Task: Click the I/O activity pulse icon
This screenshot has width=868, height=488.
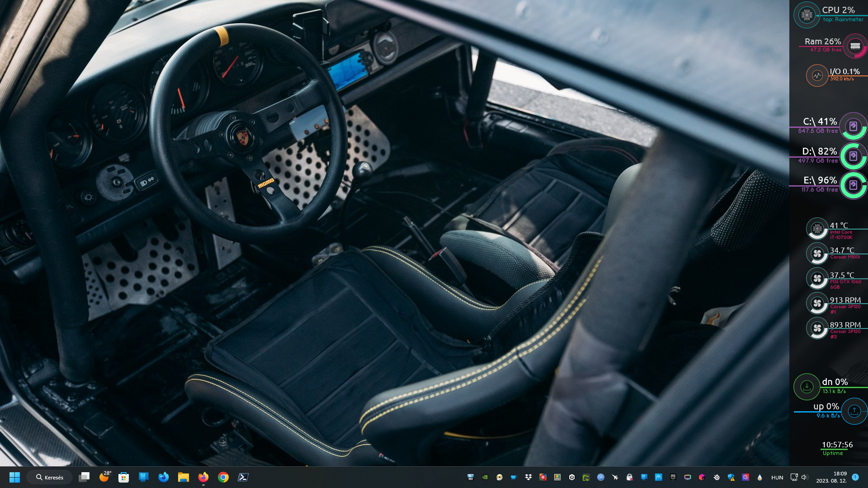Action: 817,75
